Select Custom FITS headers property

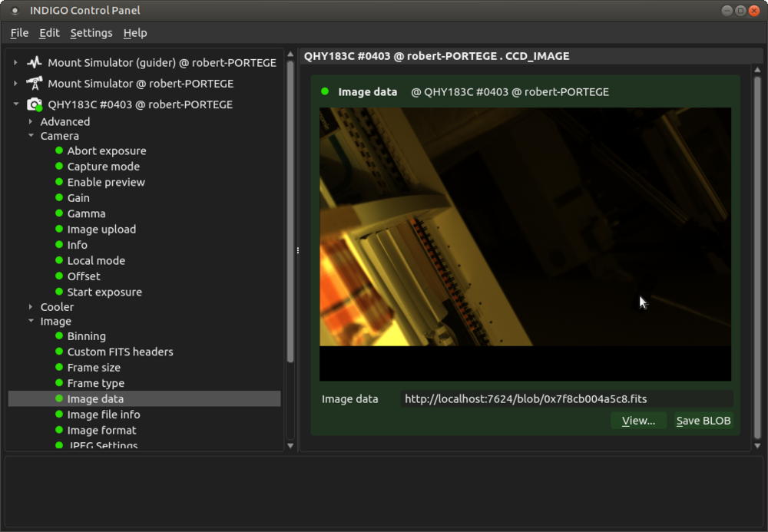click(x=120, y=352)
